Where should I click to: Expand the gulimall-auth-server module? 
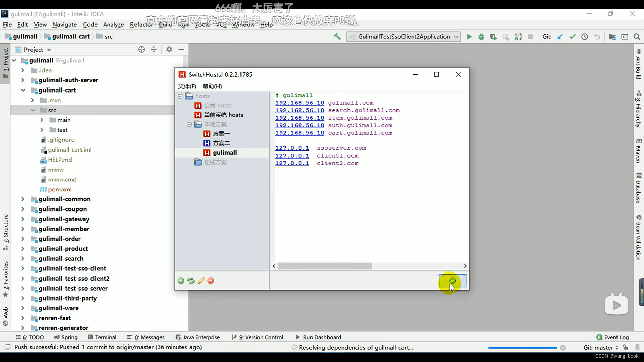pos(23,80)
